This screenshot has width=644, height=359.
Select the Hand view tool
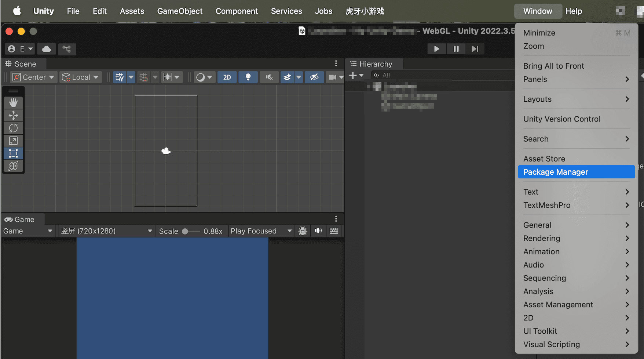click(13, 102)
